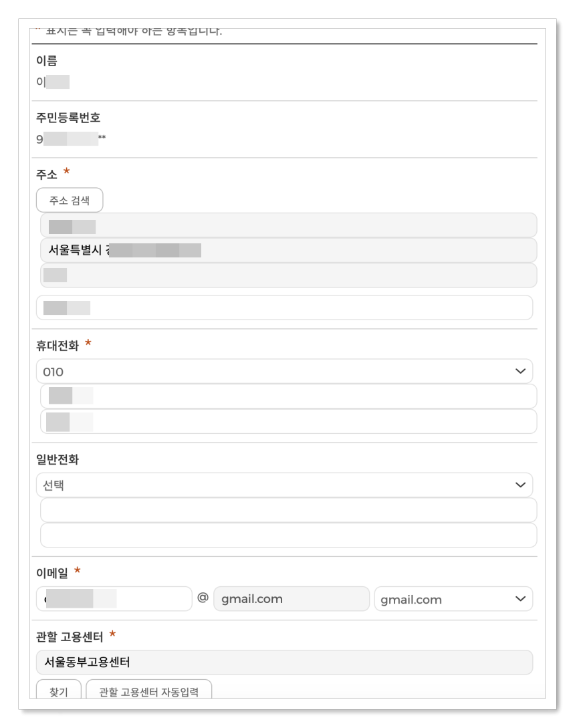This screenshot has height=728, width=575.
Task: Open the 선택 landline area code dropdown
Action: tap(287, 485)
